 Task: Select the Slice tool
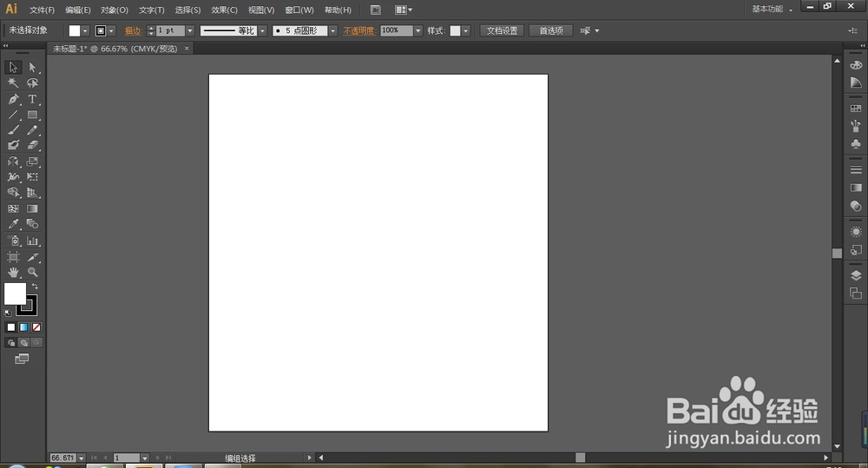pyautogui.click(x=32, y=257)
